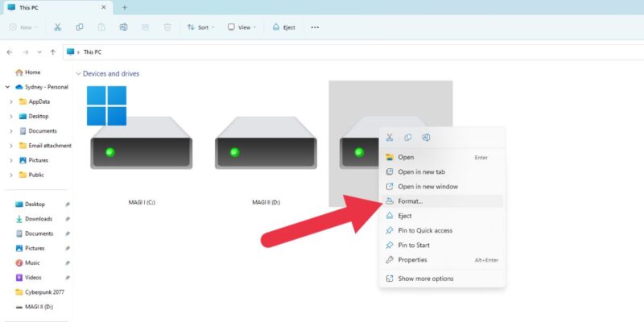This screenshot has height=322, width=644.
Task: Open Home in the navigation pane
Action: tap(28, 72)
